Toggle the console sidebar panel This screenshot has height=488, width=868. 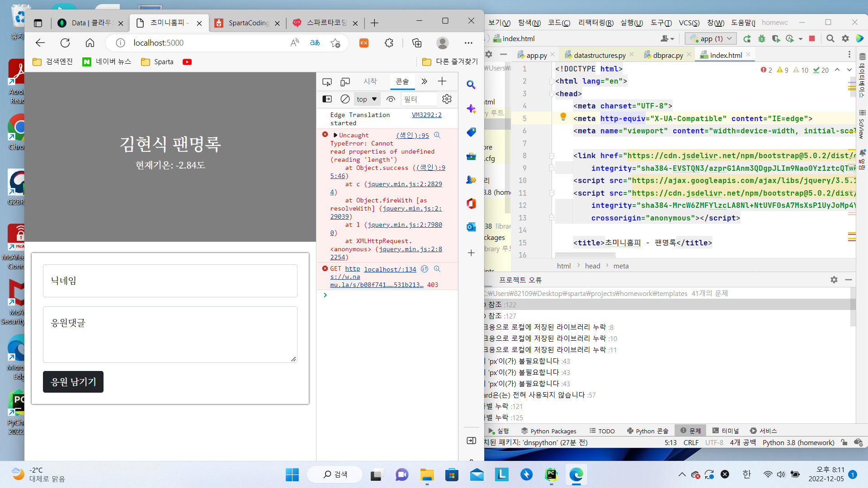pos(327,99)
